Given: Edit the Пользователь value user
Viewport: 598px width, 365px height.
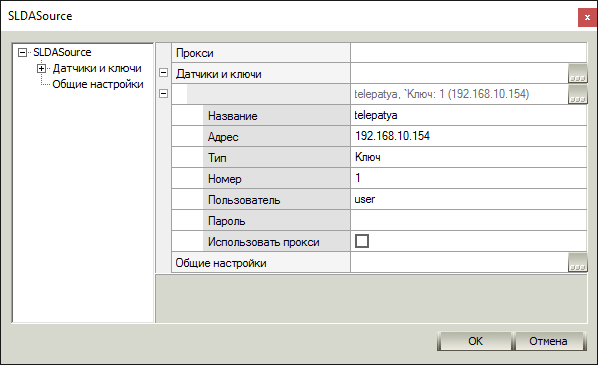Looking at the screenshot, I should pyautogui.click(x=468, y=199).
